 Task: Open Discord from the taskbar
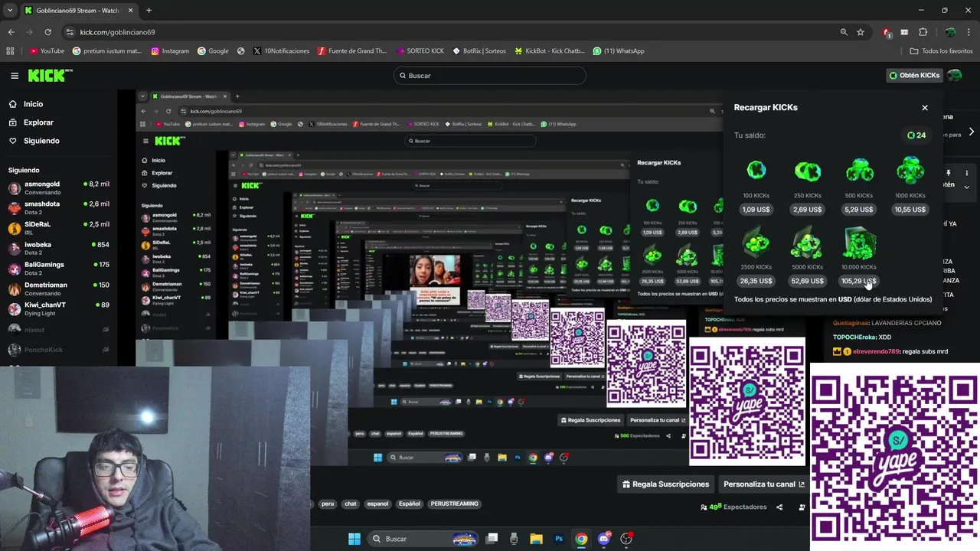[x=604, y=539]
